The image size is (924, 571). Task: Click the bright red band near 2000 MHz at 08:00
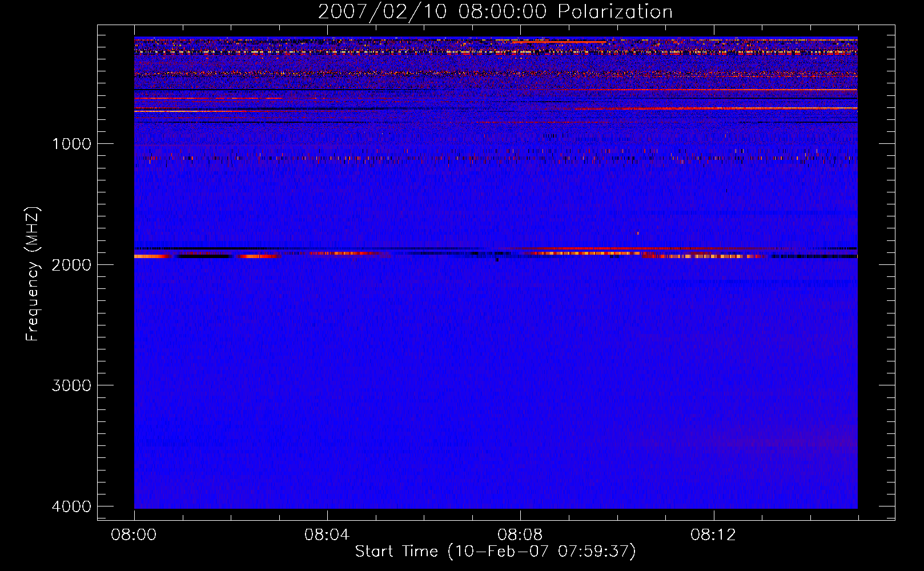pyautogui.click(x=153, y=256)
